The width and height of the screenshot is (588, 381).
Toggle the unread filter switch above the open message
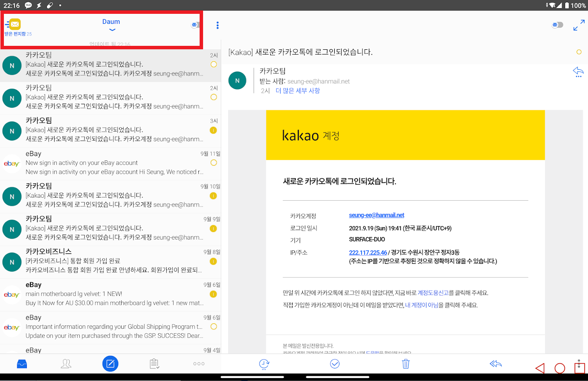(x=557, y=25)
